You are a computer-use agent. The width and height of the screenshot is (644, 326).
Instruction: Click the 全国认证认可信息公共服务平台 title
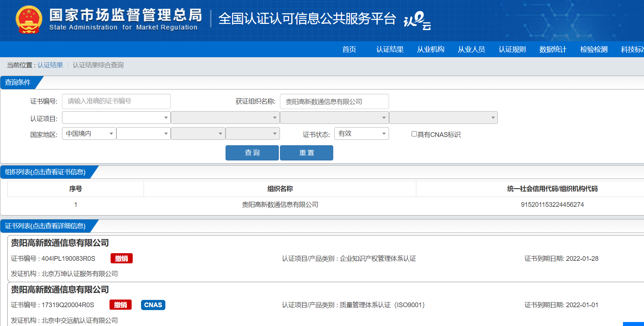[x=307, y=19]
